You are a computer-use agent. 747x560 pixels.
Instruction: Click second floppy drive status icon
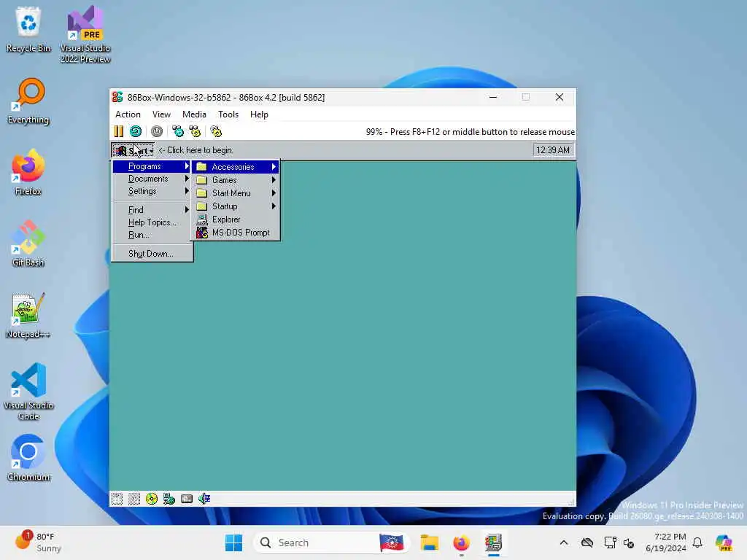134,499
